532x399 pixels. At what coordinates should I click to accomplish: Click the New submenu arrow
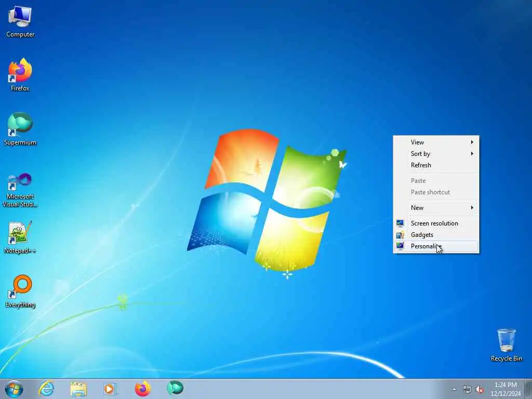pyautogui.click(x=472, y=208)
